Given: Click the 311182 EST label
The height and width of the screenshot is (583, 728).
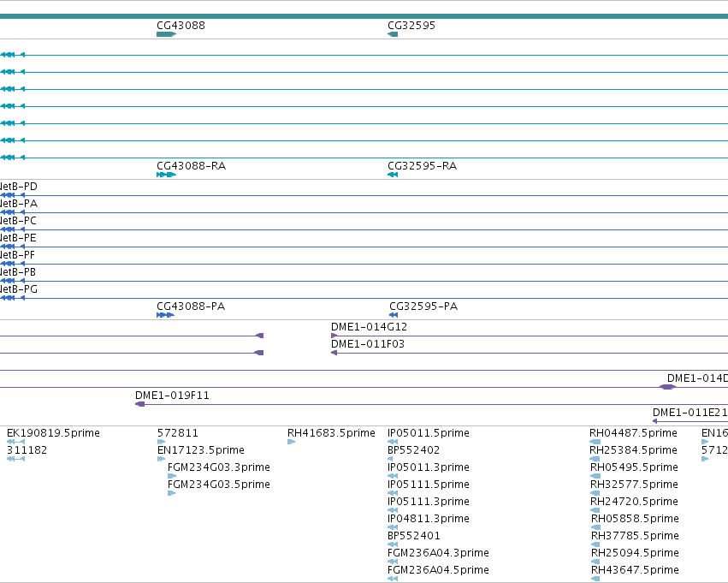Looking at the screenshot, I should [27, 450].
